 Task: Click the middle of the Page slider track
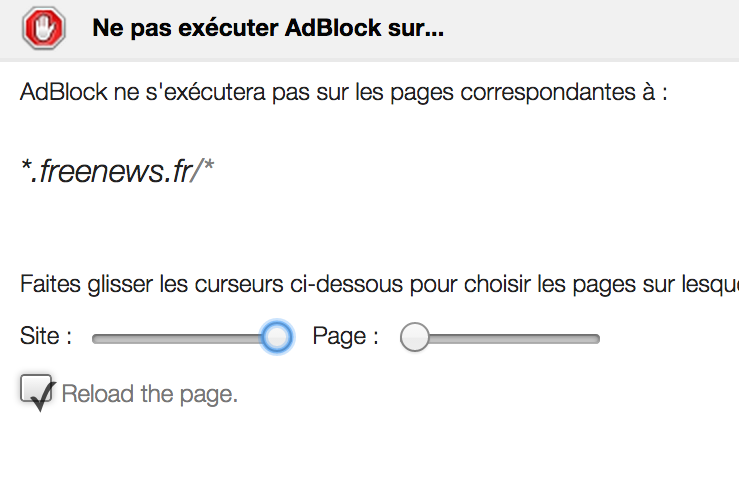click(x=501, y=339)
